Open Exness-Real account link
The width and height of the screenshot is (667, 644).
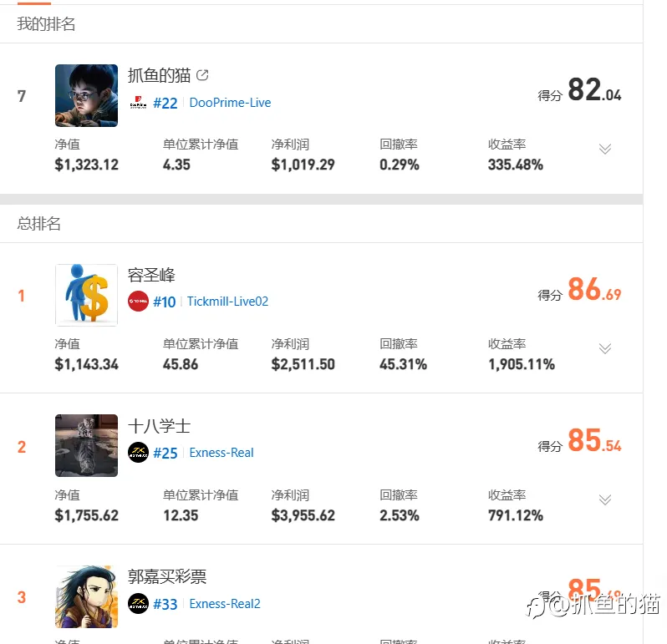221,453
